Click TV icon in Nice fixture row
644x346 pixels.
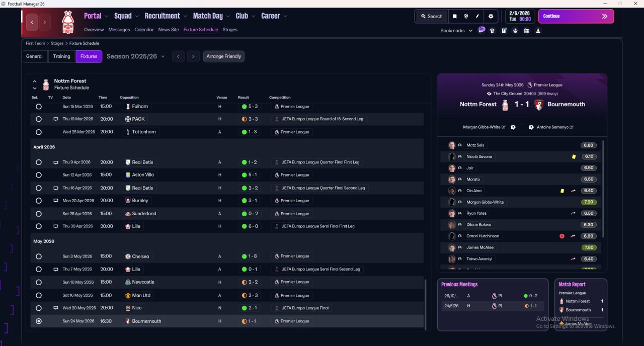coord(56,308)
